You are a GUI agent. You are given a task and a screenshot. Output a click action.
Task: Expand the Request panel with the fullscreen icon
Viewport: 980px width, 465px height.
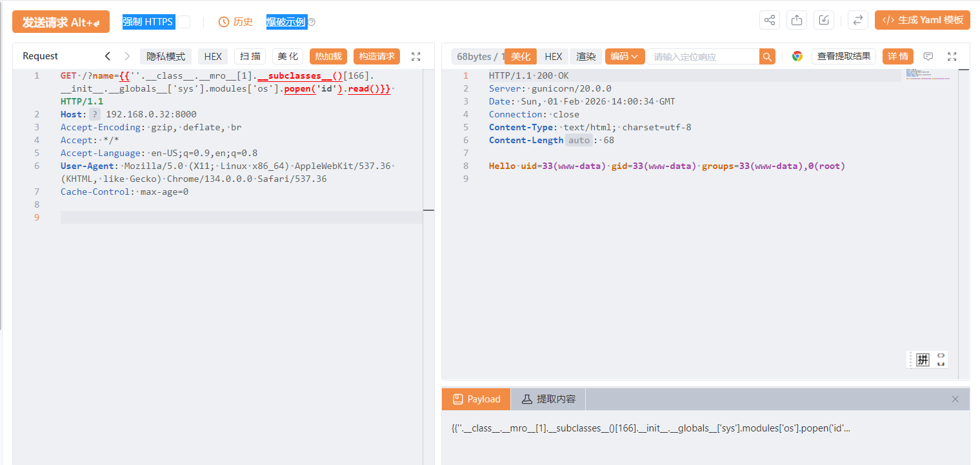(415, 56)
